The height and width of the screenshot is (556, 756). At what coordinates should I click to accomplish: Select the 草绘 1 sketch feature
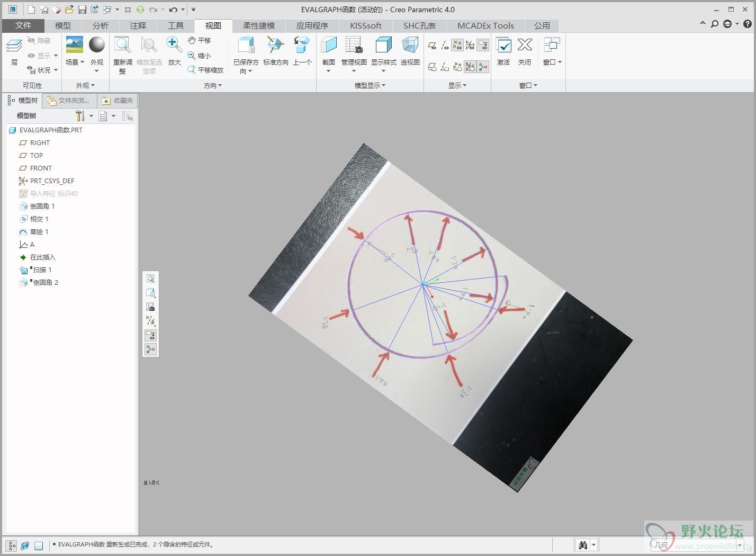click(x=39, y=231)
